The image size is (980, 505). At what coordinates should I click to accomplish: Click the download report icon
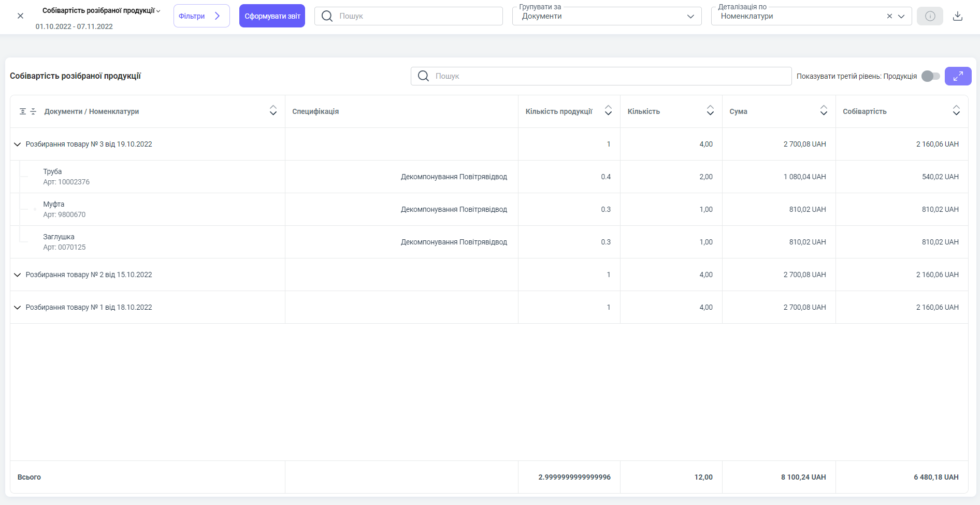pyautogui.click(x=958, y=16)
